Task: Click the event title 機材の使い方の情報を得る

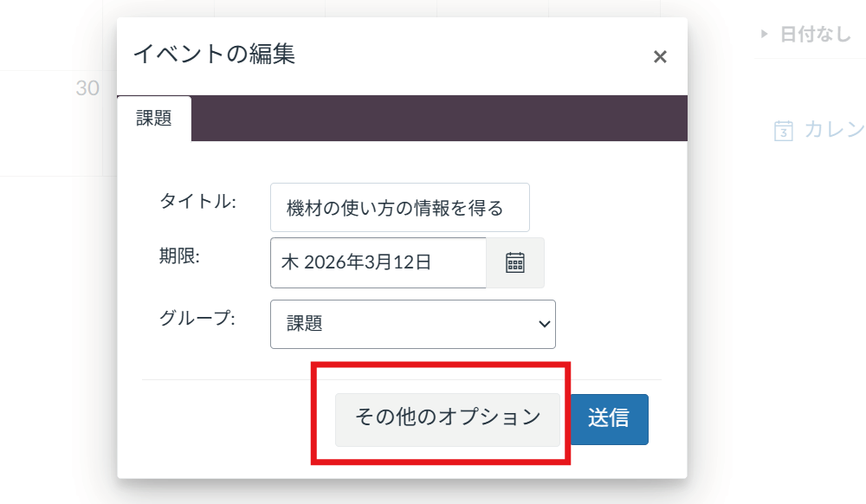Action: coord(400,207)
